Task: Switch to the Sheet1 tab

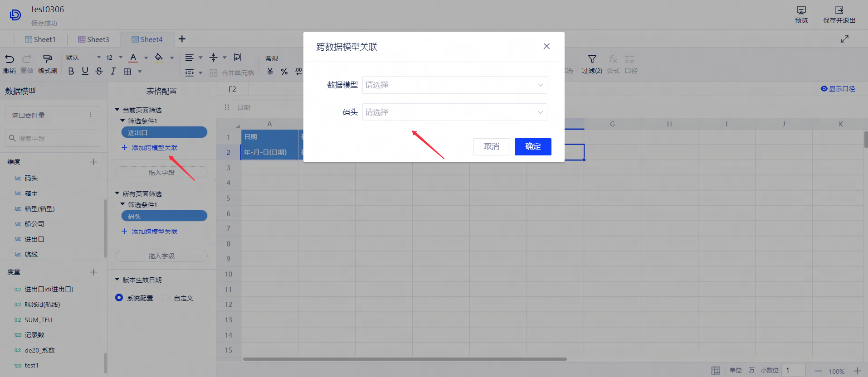Action: click(x=40, y=39)
